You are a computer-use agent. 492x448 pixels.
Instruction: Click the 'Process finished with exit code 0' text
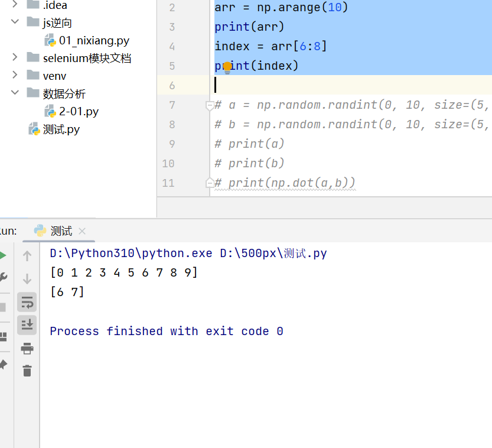point(167,331)
